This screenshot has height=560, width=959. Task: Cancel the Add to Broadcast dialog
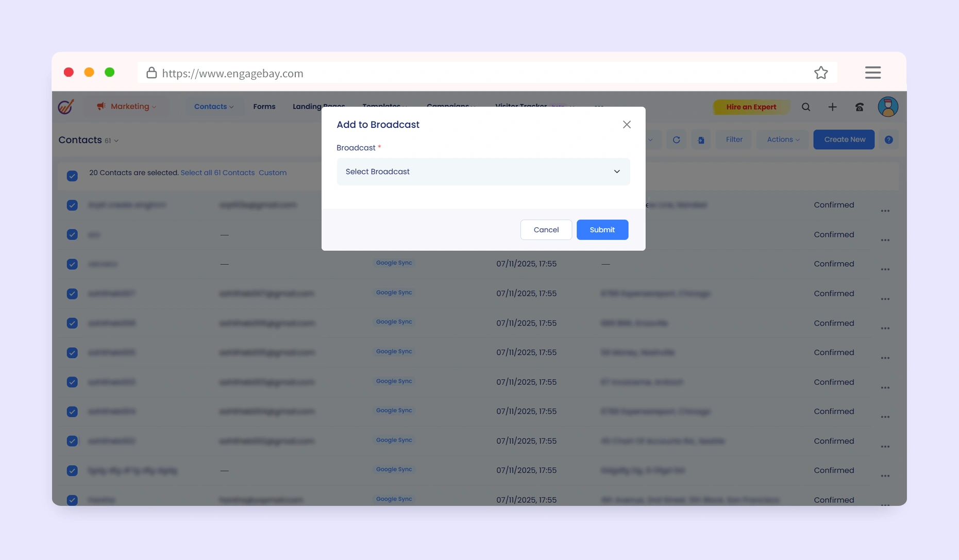coord(546,230)
